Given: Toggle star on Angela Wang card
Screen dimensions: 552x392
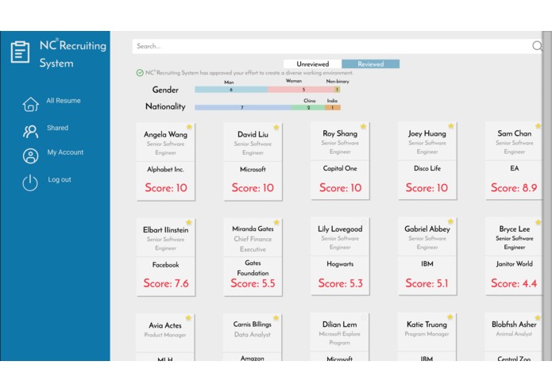Looking at the screenshot, I should point(189,127).
